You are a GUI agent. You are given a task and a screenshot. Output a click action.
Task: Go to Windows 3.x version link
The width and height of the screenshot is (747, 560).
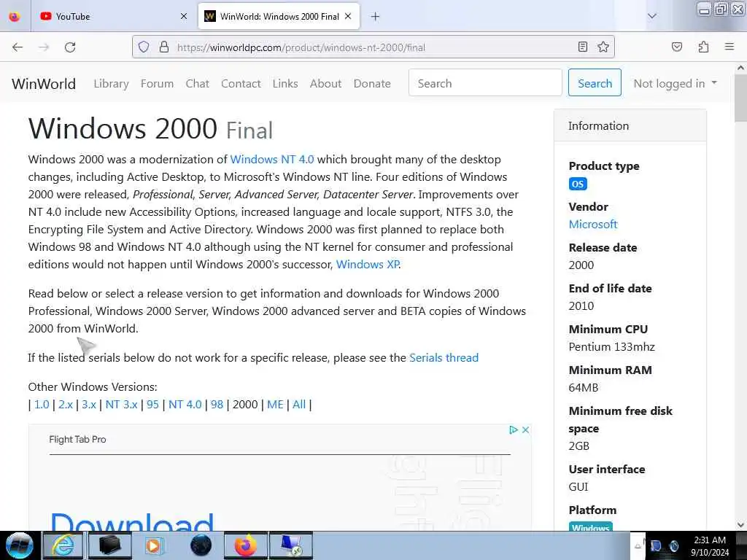coord(89,404)
